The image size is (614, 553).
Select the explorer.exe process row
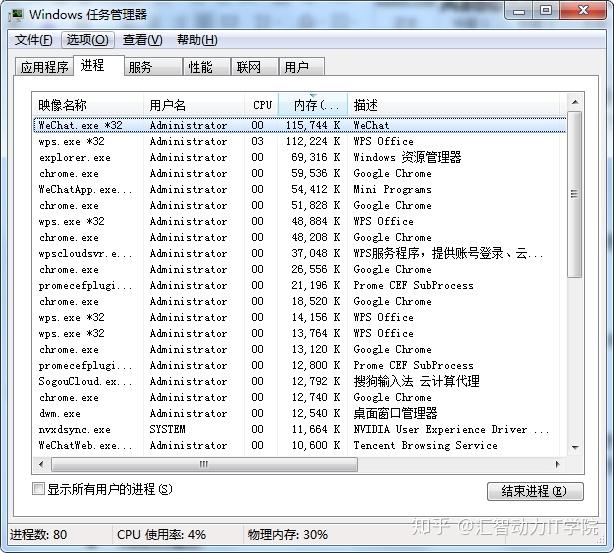(300, 157)
